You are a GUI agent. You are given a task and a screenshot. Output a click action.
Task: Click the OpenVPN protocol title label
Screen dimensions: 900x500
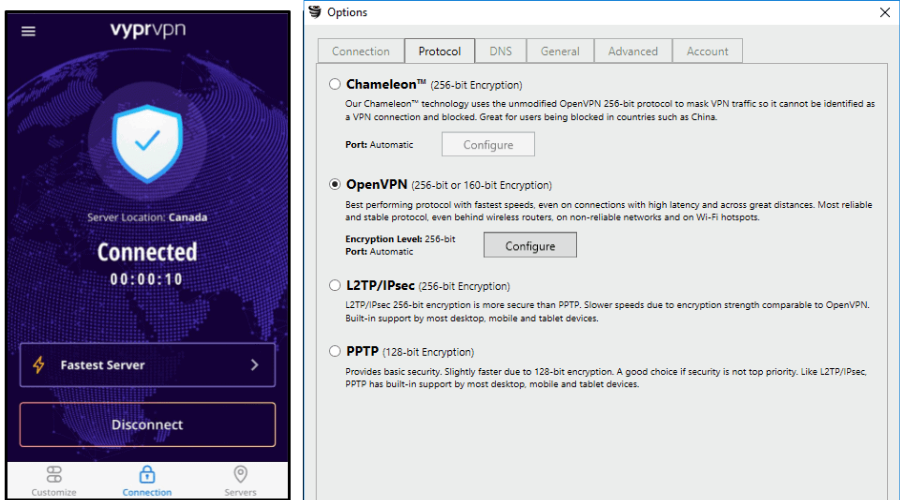click(377, 184)
